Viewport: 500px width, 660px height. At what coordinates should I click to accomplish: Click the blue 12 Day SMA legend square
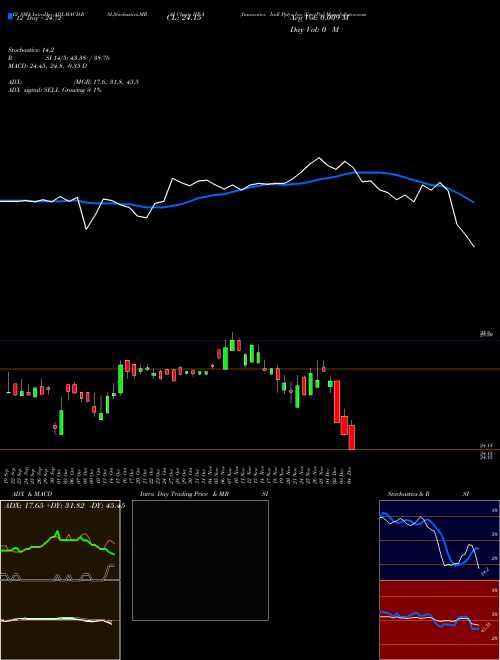(x=10, y=17)
